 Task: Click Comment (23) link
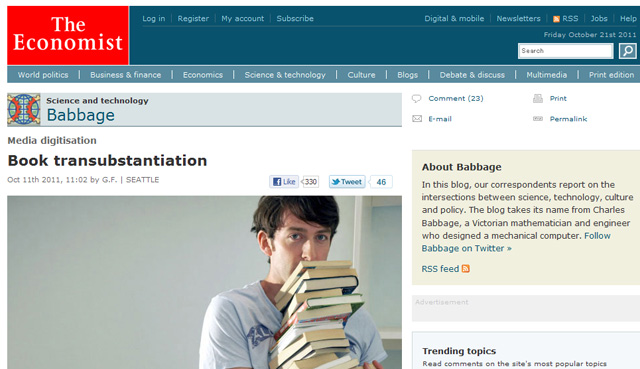tap(456, 98)
